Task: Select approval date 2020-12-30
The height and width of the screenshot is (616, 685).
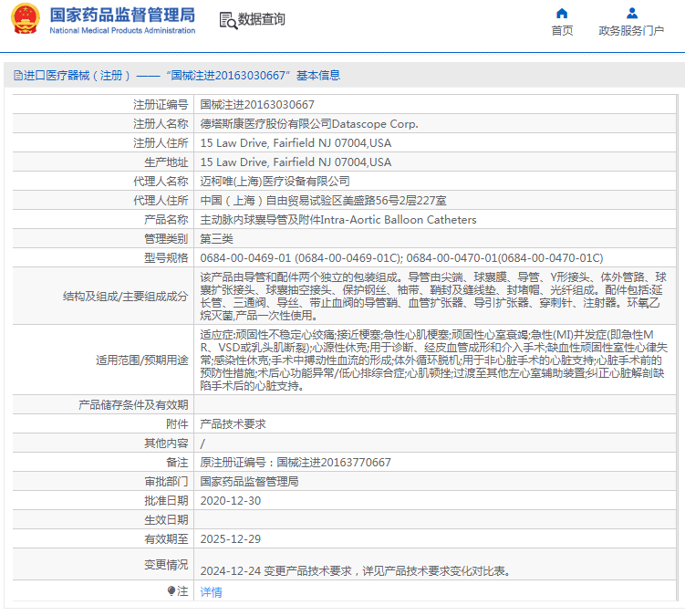Action: (230, 501)
